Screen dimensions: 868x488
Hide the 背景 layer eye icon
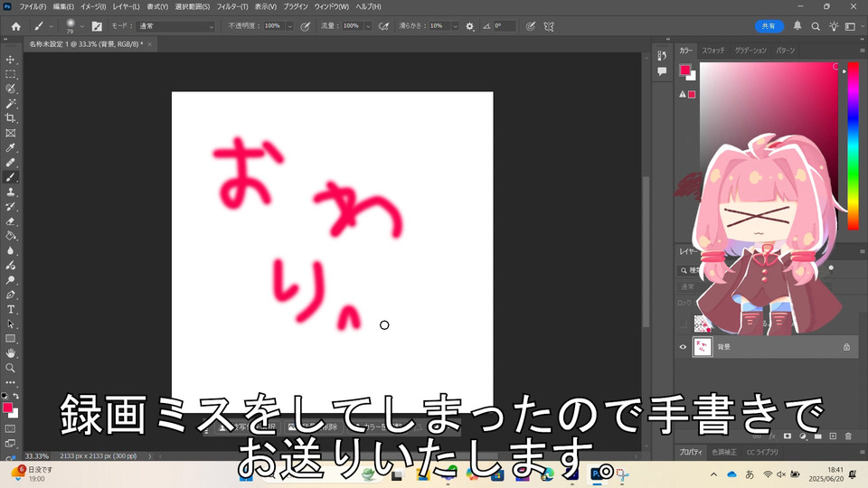tap(683, 347)
